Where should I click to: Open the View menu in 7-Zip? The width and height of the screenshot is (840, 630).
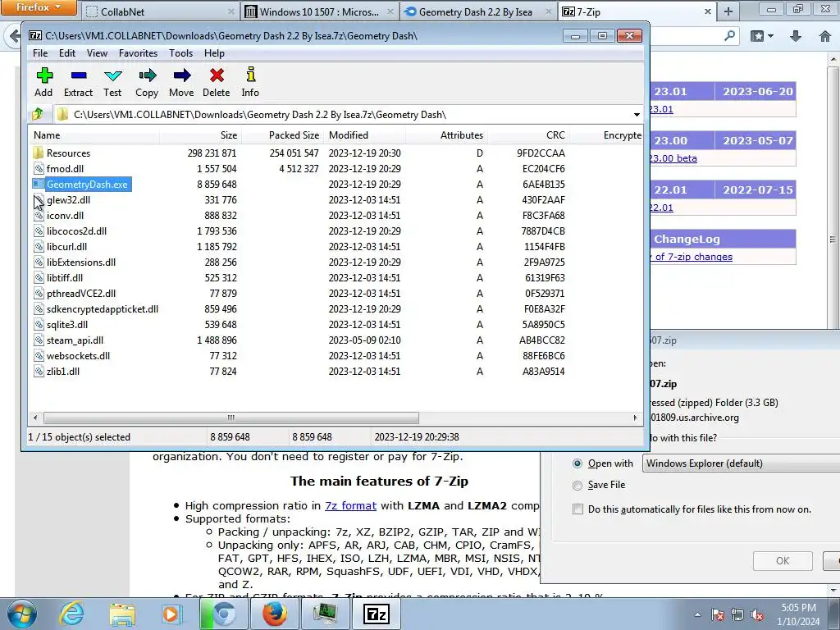pos(97,53)
